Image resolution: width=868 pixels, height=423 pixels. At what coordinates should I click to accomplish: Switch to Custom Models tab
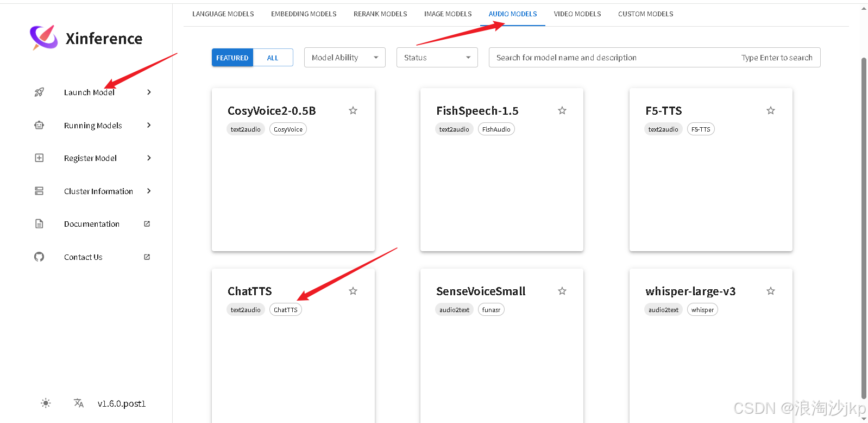(x=645, y=14)
